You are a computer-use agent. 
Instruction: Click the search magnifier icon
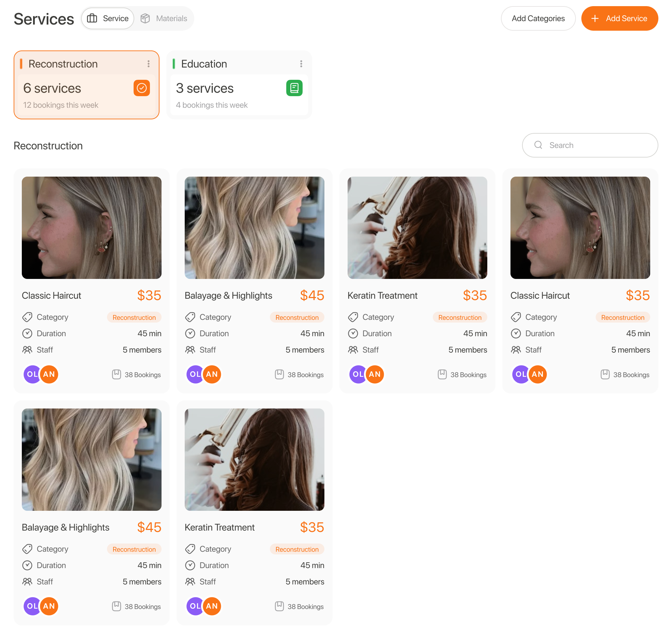538,145
